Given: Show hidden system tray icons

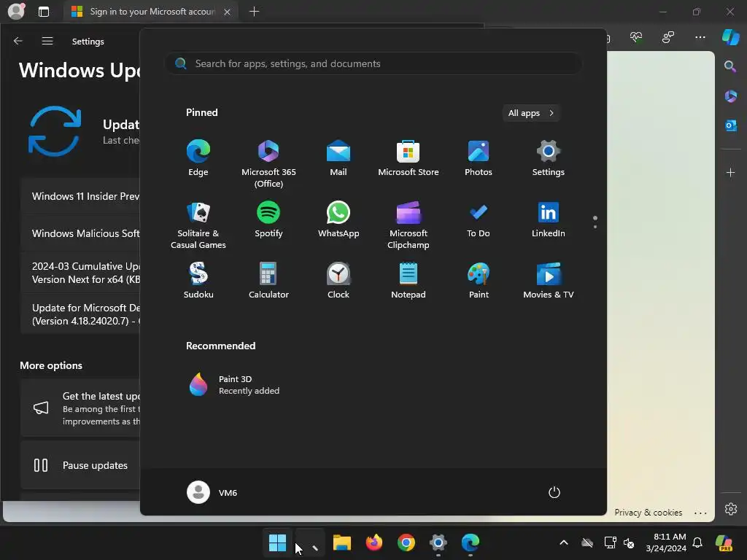Looking at the screenshot, I should click(564, 542).
